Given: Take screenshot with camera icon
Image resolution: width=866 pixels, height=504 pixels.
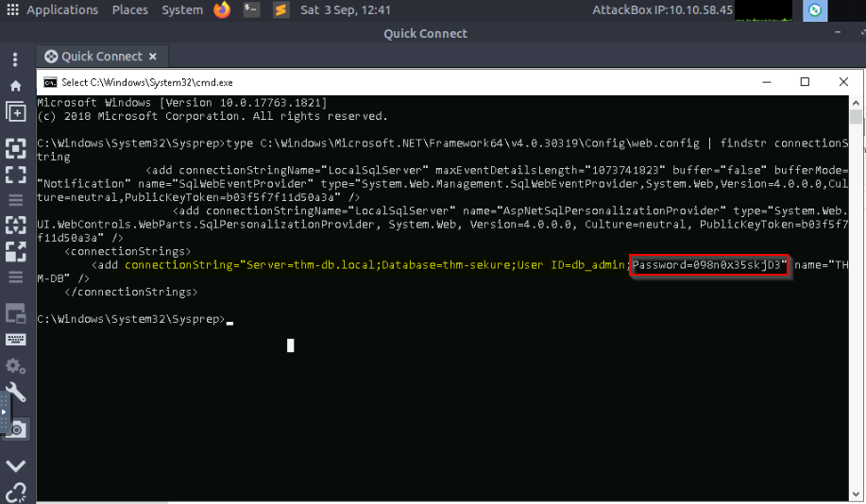Looking at the screenshot, I should [x=17, y=428].
